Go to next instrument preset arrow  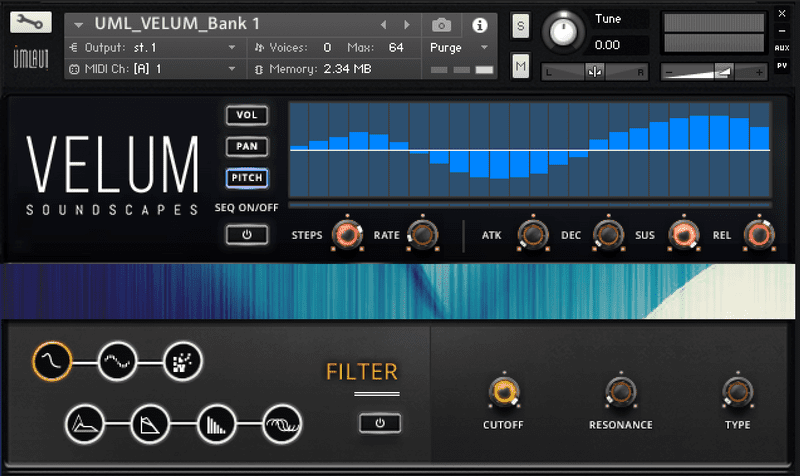407,24
